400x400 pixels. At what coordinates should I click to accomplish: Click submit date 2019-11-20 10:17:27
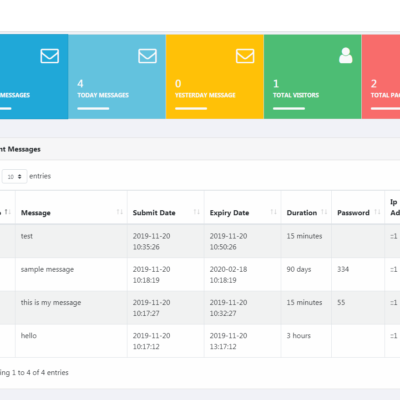[151, 308]
